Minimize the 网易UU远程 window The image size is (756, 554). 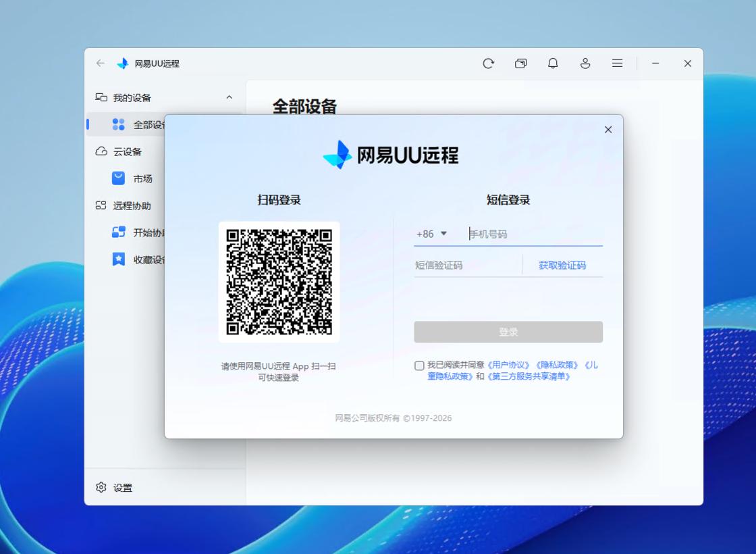655,64
